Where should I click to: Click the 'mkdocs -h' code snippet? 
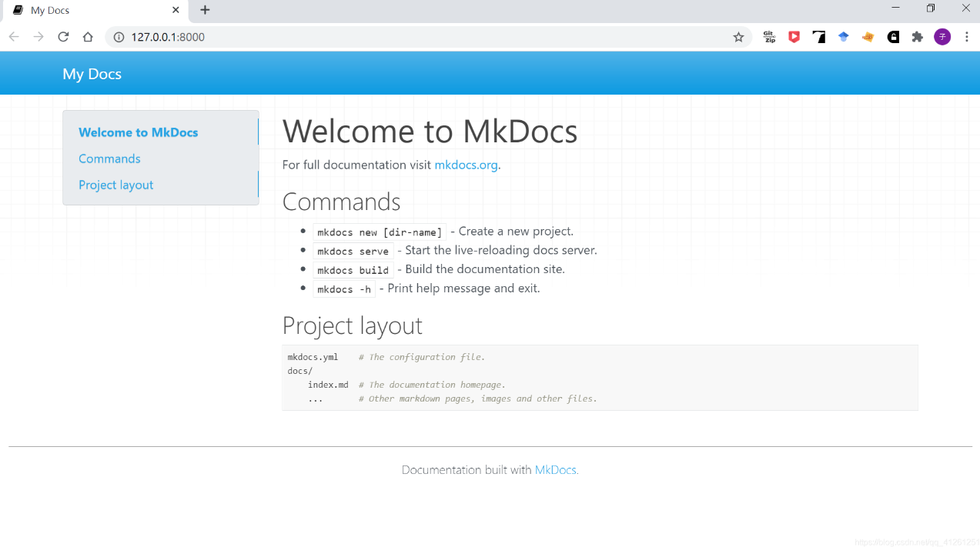[x=344, y=289]
